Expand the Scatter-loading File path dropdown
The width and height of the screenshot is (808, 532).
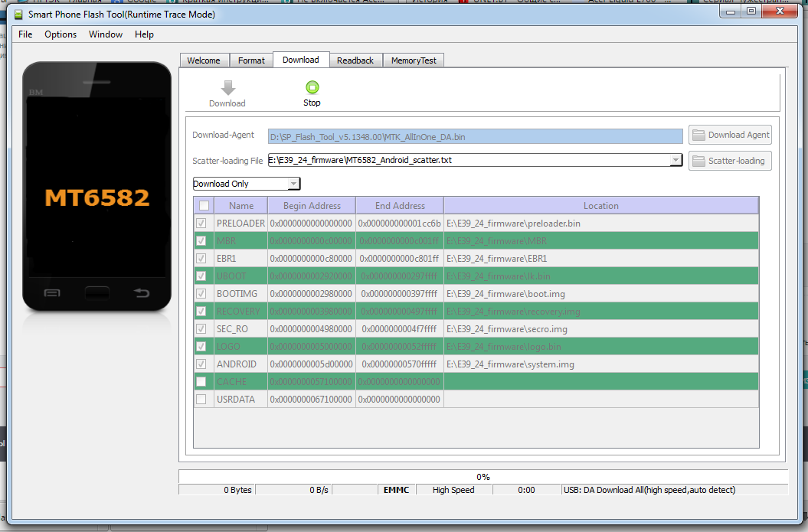tap(676, 160)
